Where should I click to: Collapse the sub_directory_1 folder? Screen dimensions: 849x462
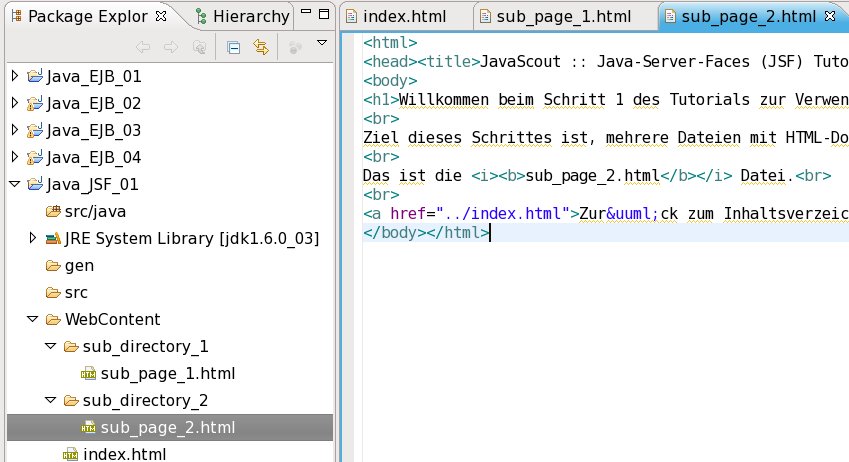50,347
